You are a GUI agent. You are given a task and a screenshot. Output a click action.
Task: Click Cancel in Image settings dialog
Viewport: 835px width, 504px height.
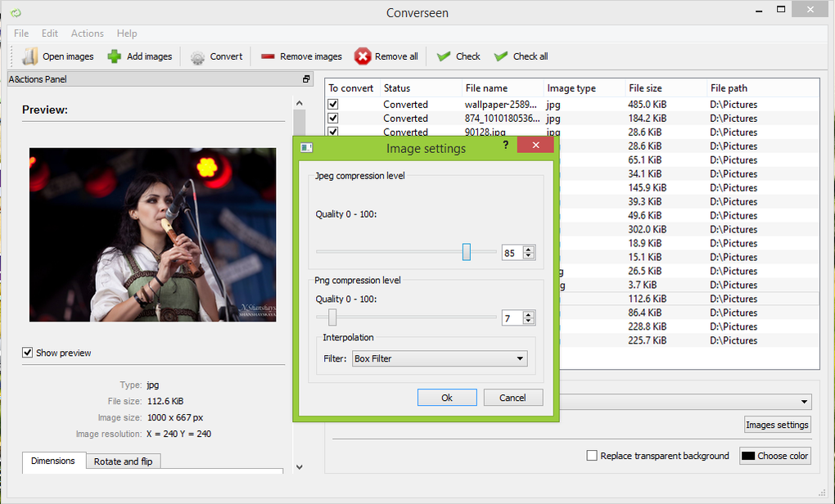point(512,398)
